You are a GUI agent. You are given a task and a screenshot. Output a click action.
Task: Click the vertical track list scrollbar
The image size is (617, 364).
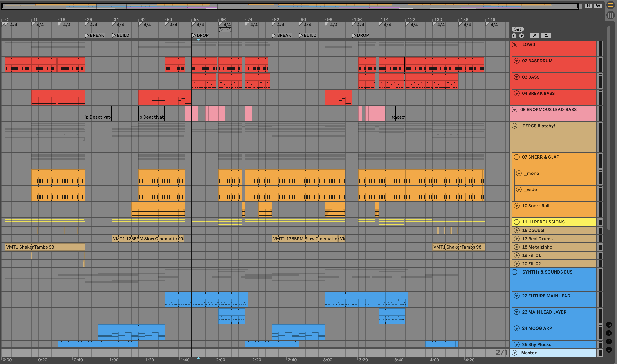pyautogui.click(x=609, y=128)
